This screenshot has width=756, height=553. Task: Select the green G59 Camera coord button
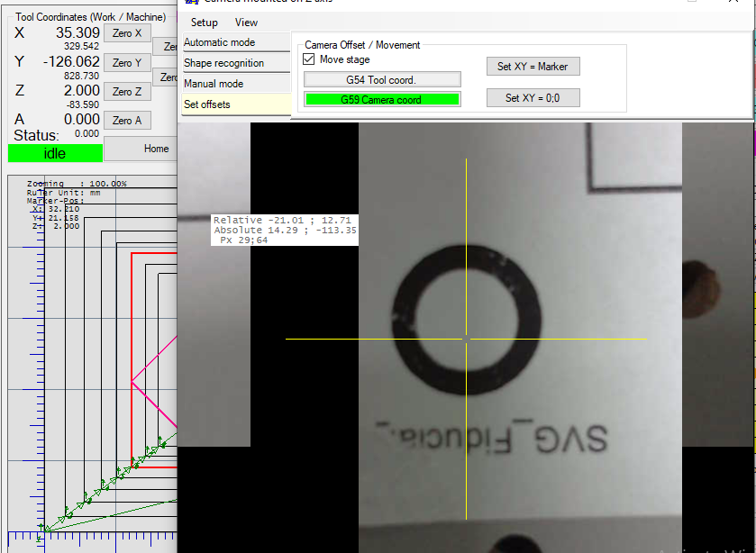pos(382,99)
